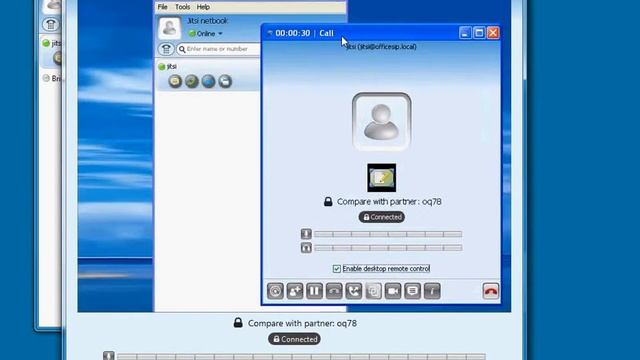Open the dial pad beside the search field
640x360 pixels.
point(166,49)
